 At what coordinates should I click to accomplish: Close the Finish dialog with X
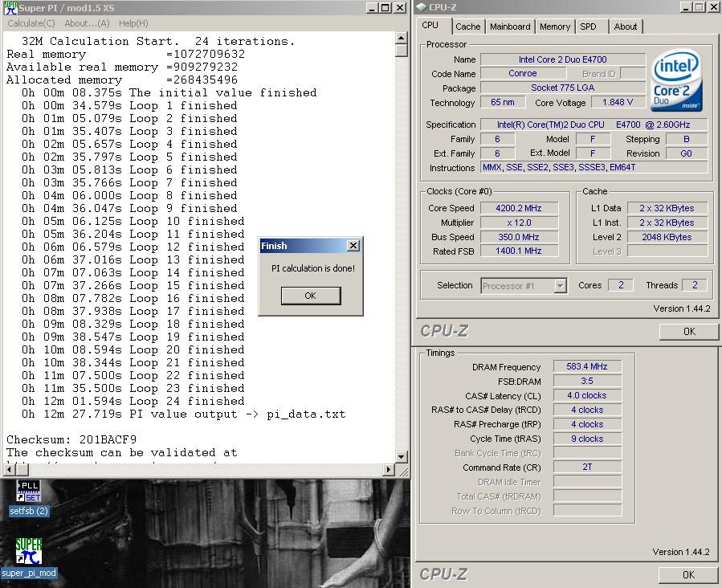pos(353,246)
